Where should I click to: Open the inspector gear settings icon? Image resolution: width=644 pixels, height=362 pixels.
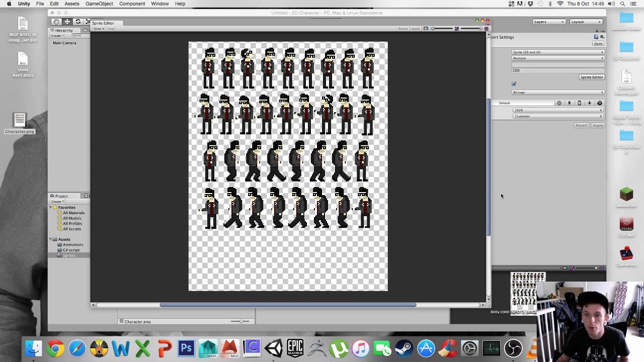tap(602, 37)
